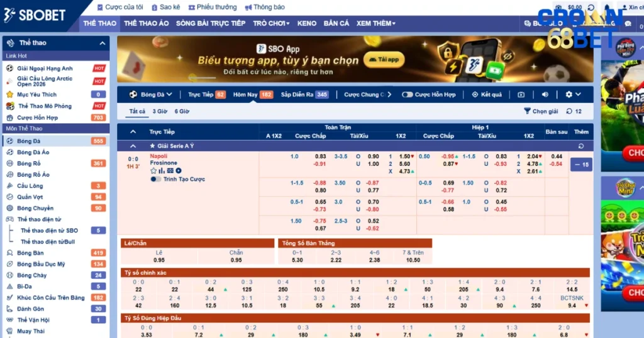Open the live chat support icon

click(x=628, y=23)
